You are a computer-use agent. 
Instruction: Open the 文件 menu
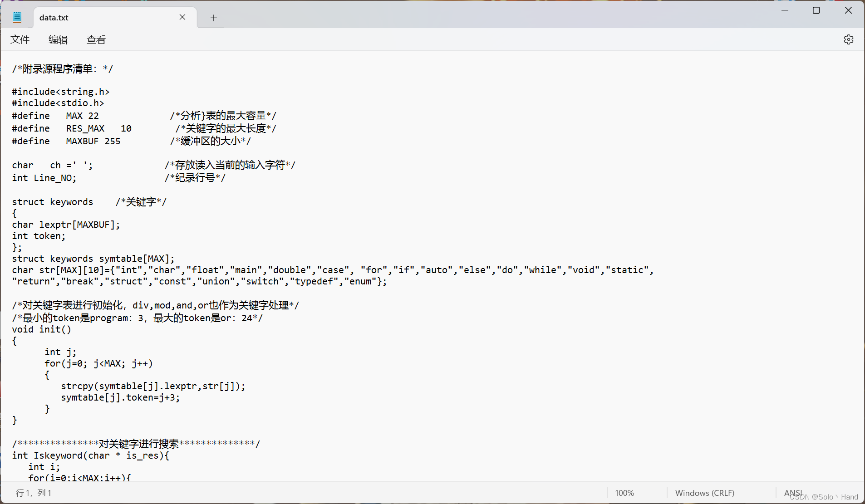20,39
